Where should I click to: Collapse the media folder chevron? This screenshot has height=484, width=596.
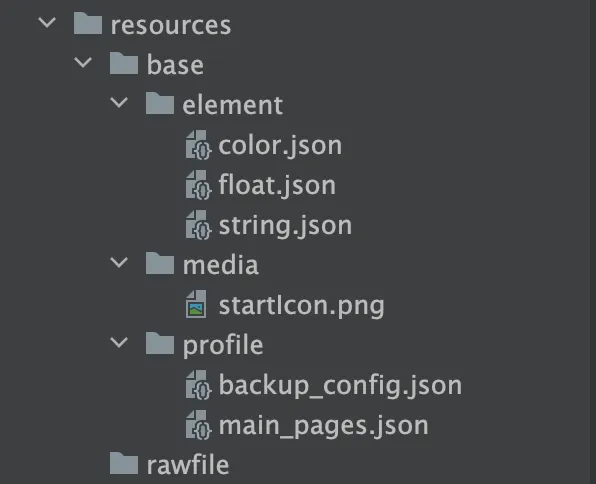[119, 262]
